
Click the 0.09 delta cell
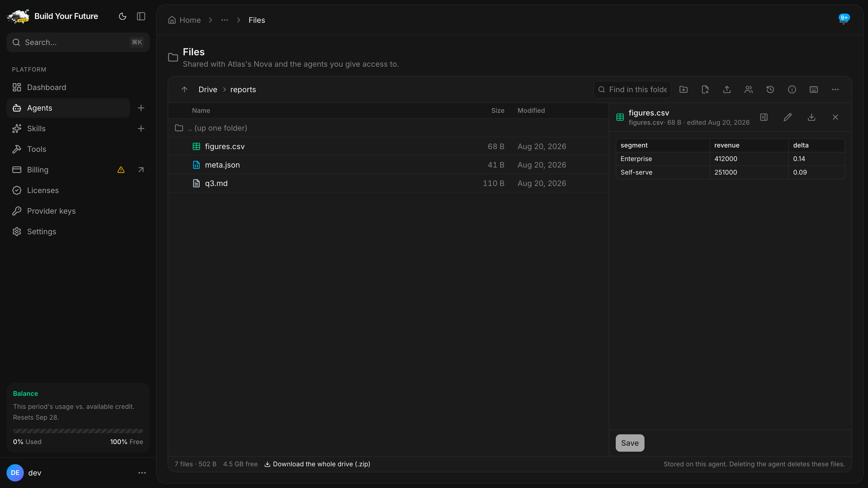tap(816, 172)
